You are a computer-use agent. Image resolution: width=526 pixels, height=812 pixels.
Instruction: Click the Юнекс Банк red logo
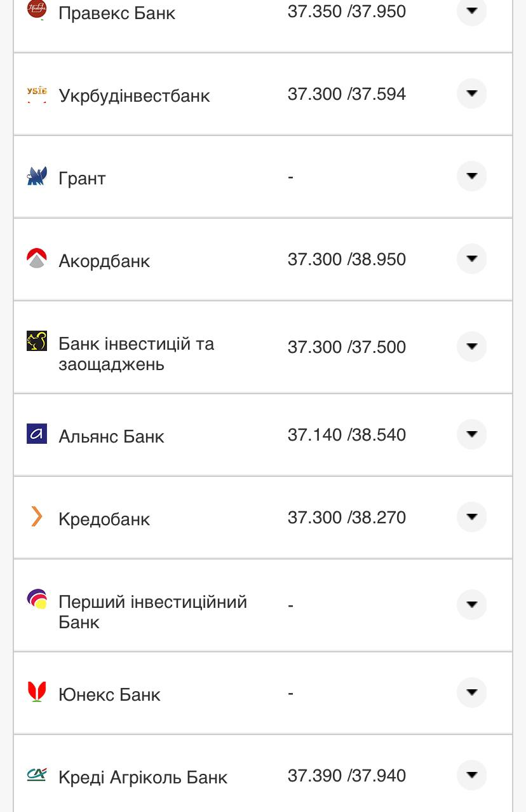coord(37,693)
